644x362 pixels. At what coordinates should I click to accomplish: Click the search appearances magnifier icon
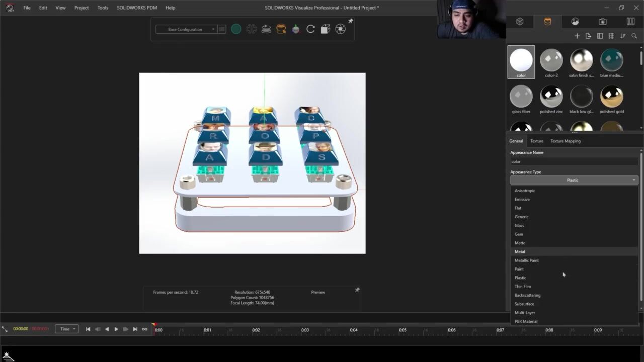[634, 36]
